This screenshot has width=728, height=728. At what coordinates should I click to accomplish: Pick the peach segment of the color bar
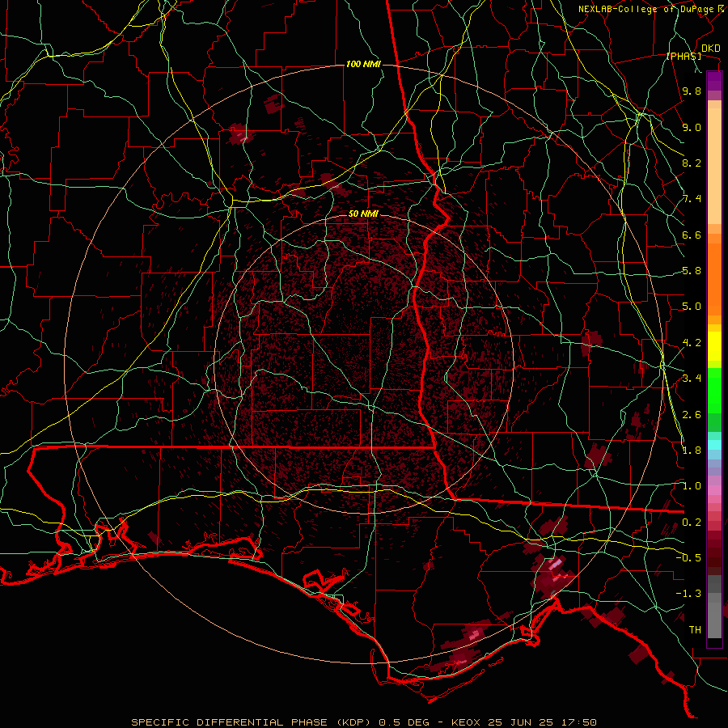coord(714,166)
